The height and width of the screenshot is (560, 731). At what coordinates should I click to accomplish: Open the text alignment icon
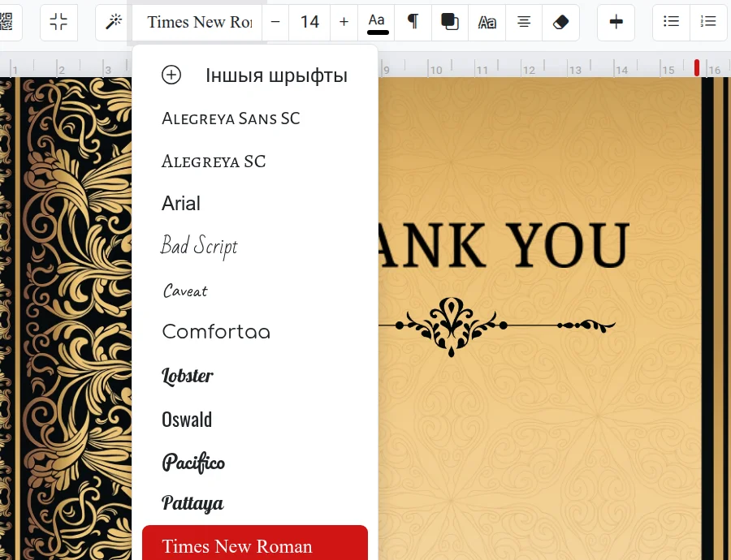pos(524,22)
